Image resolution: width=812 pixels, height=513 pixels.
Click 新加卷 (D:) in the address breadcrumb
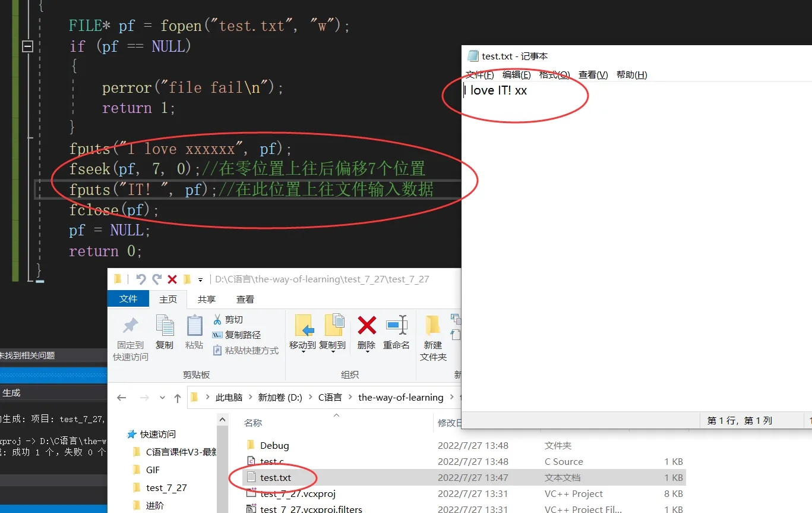[280, 398]
